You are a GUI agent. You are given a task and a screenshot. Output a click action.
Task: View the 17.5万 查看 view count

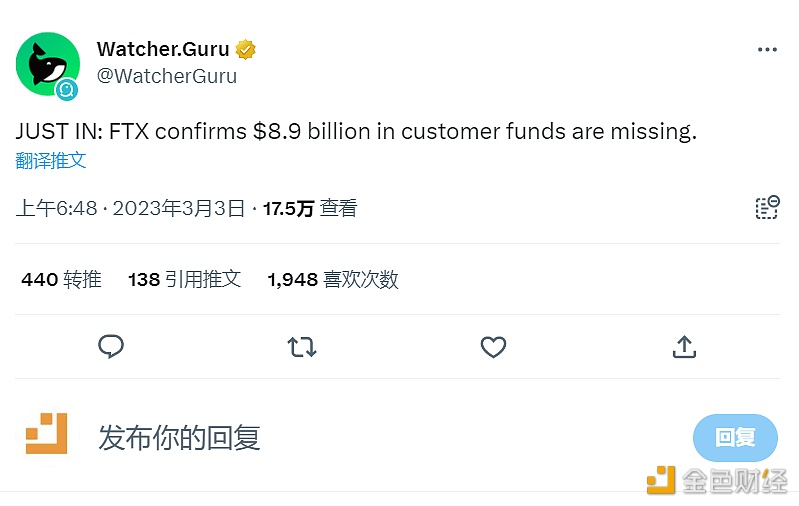click(310, 208)
